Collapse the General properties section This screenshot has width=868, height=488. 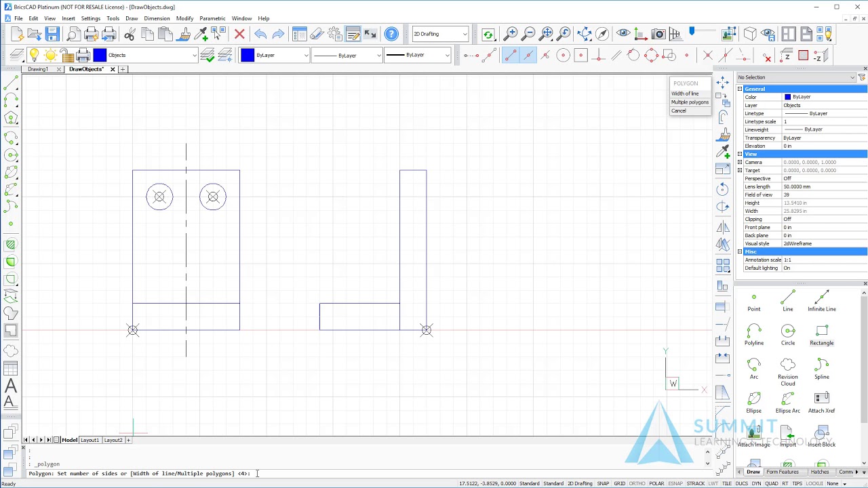pyautogui.click(x=740, y=89)
